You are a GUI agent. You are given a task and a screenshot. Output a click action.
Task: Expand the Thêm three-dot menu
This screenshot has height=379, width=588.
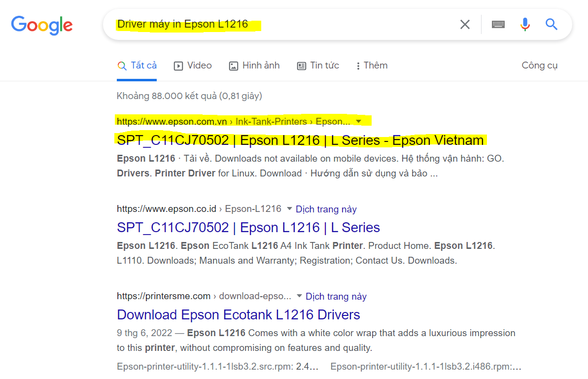[358, 66]
